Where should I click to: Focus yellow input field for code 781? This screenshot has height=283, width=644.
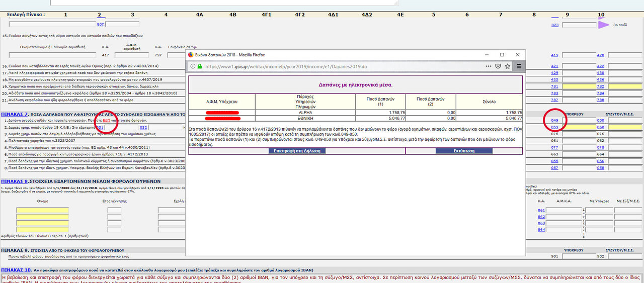578,86
